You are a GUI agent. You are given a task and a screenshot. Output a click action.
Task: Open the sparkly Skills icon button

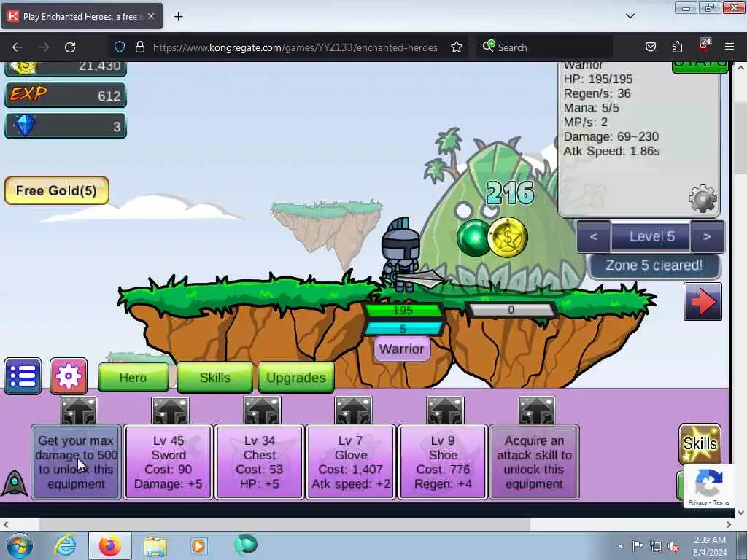click(x=700, y=444)
